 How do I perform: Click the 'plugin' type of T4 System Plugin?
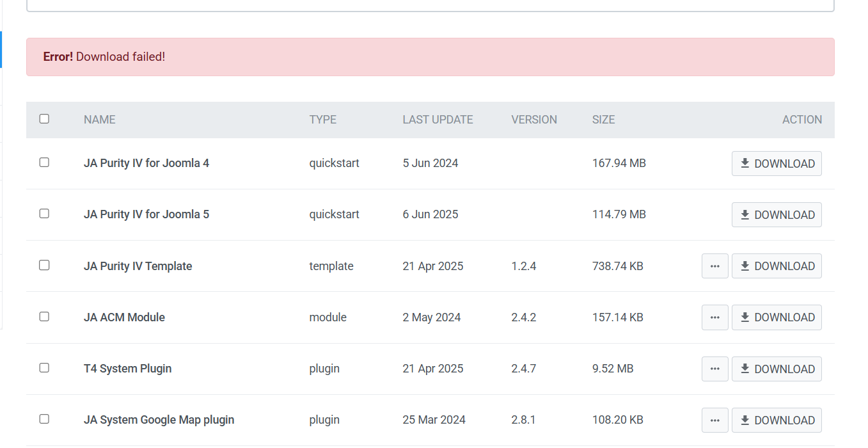[324, 369]
